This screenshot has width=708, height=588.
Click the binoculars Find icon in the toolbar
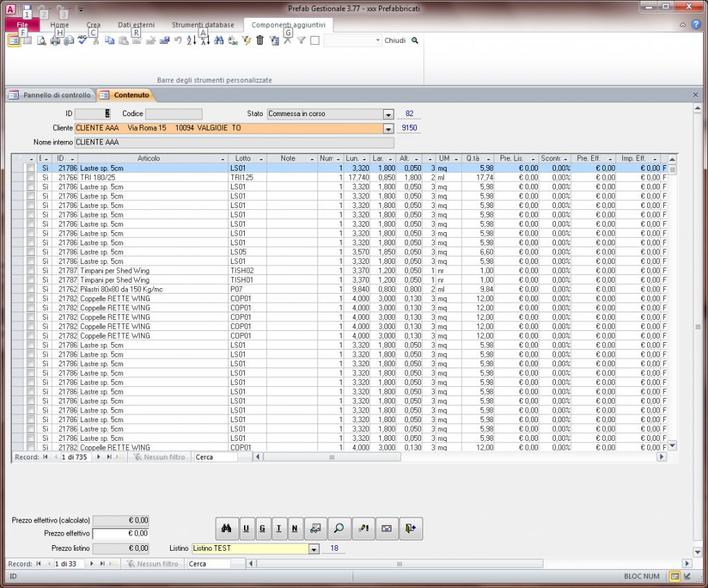pyautogui.click(x=219, y=41)
